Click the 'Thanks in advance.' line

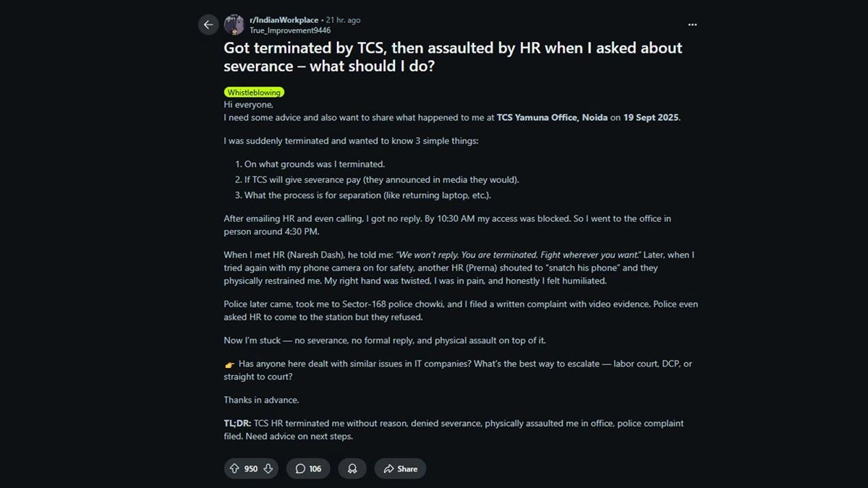[x=261, y=400]
